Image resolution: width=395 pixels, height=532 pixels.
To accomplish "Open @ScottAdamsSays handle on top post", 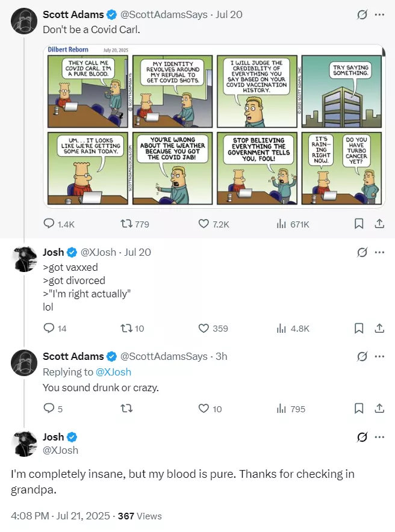I will pos(164,14).
